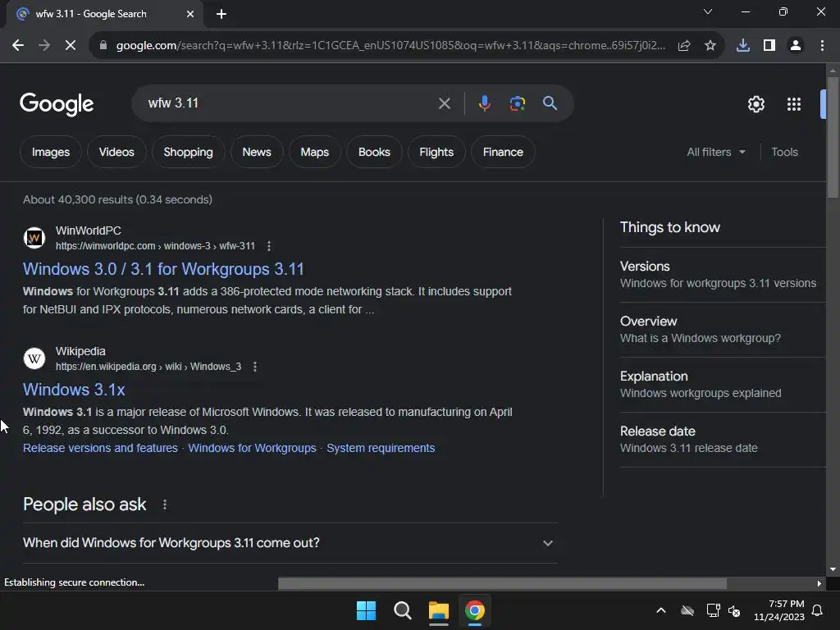840x630 pixels.
Task: Click the forward navigation arrow
Action: click(x=44, y=46)
